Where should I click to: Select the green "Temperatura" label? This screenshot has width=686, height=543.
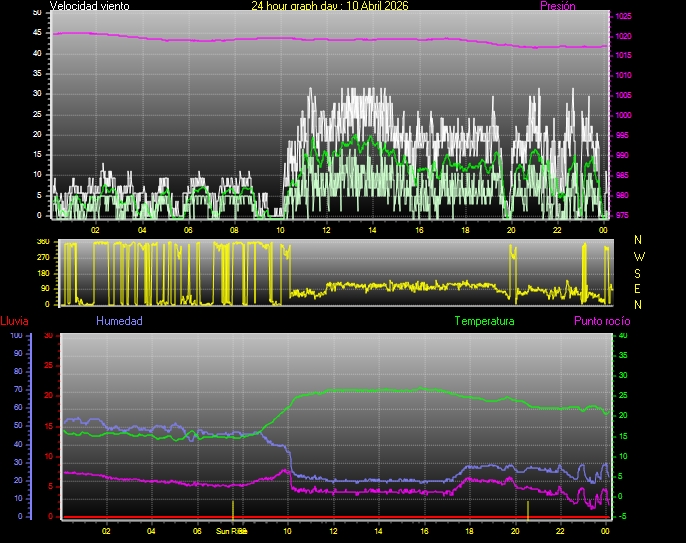coord(484,321)
